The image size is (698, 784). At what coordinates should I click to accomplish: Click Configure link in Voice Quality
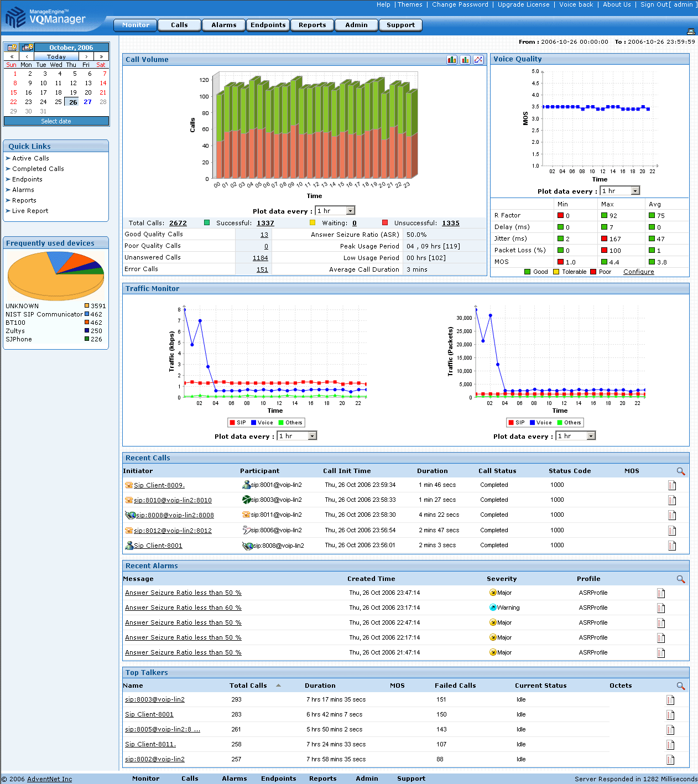(x=639, y=272)
